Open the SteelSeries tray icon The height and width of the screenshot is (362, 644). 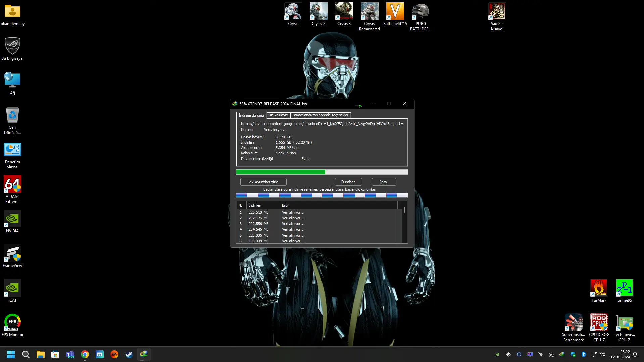508,354
